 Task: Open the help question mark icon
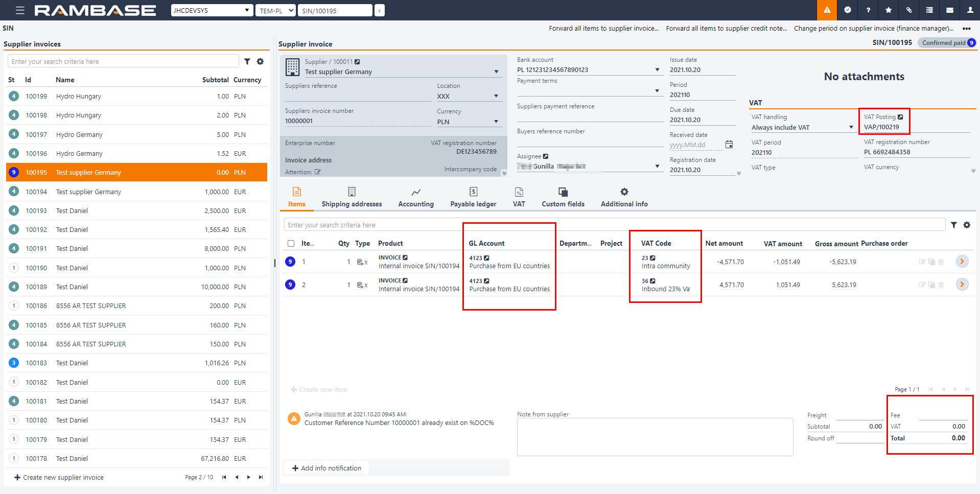(x=868, y=10)
